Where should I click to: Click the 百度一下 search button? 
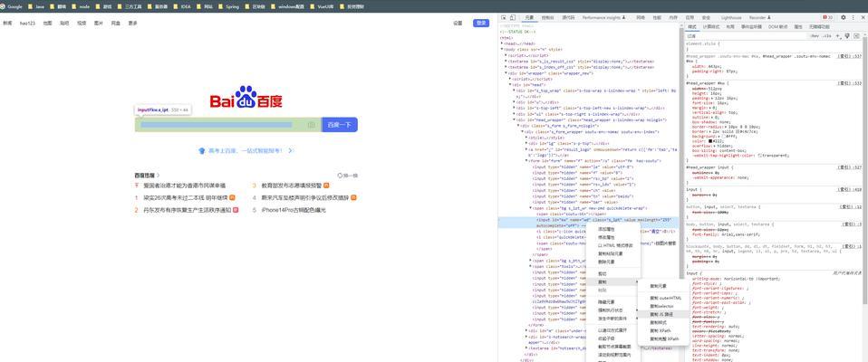pyautogui.click(x=340, y=125)
